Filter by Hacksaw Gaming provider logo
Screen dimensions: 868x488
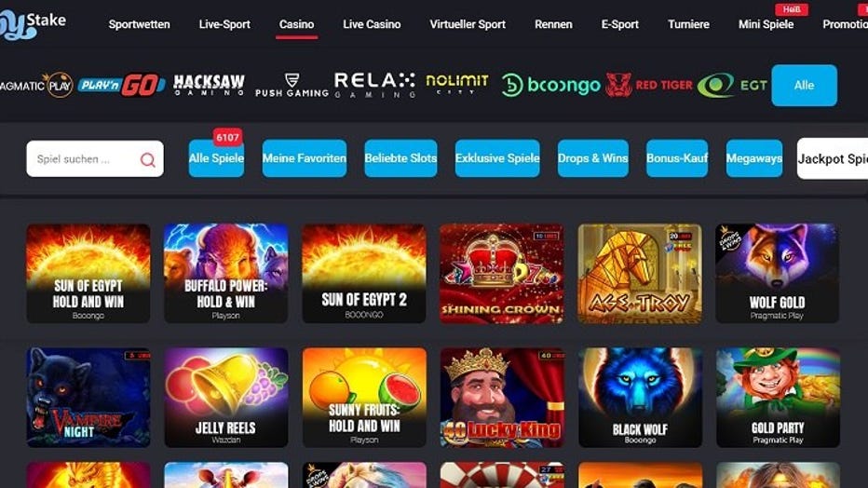pos(209,85)
